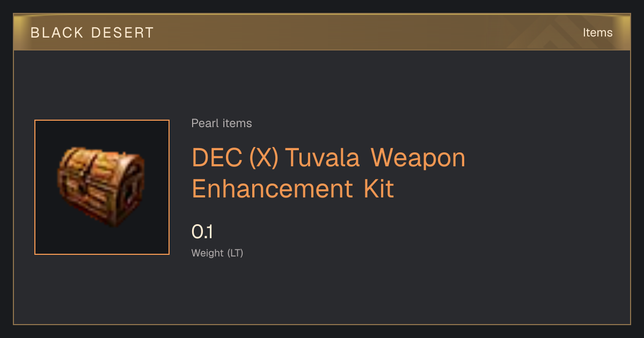
Task: Click the word Enhancement in the item title
Action: point(273,189)
